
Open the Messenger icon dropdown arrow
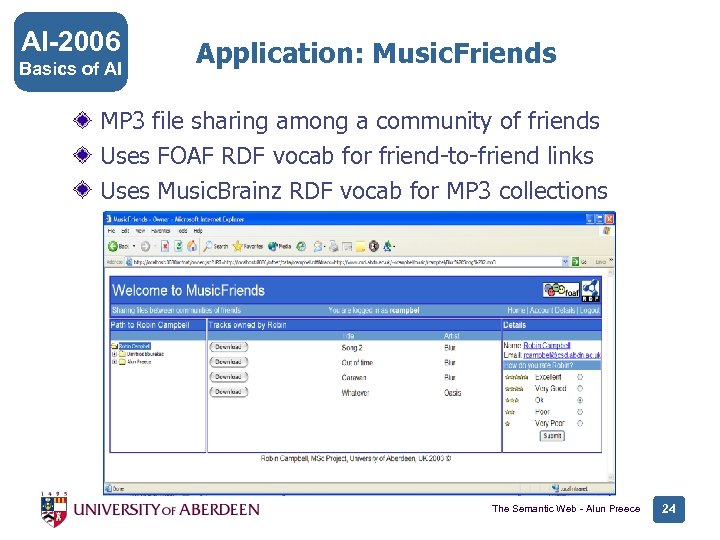[394, 247]
